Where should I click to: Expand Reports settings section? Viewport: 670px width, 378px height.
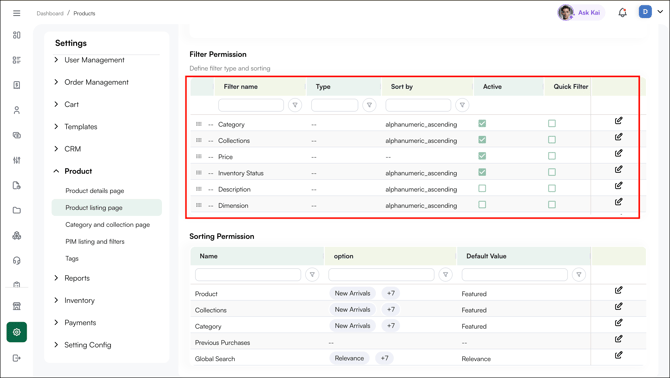click(56, 278)
